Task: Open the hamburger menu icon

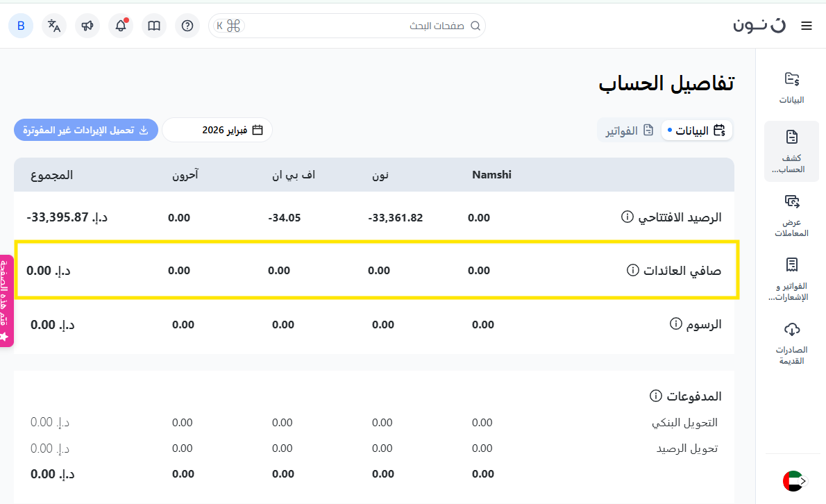Action: (806, 26)
